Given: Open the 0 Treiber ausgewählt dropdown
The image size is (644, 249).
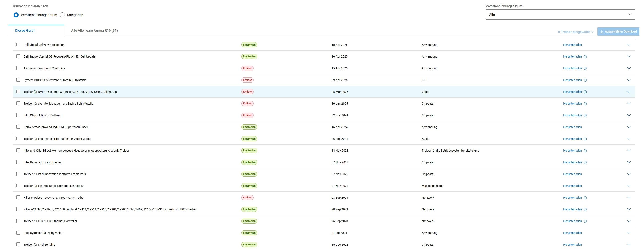Looking at the screenshot, I should [576, 32].
